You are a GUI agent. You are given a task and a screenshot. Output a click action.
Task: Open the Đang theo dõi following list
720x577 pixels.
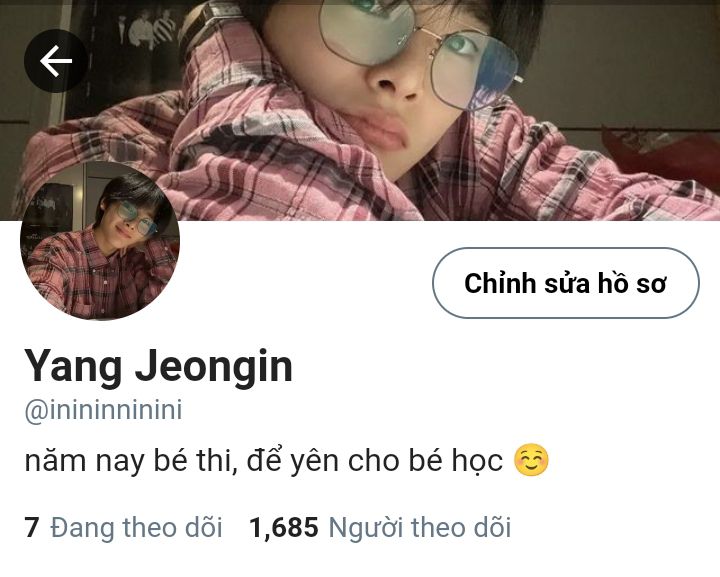(x=136, y=527)
